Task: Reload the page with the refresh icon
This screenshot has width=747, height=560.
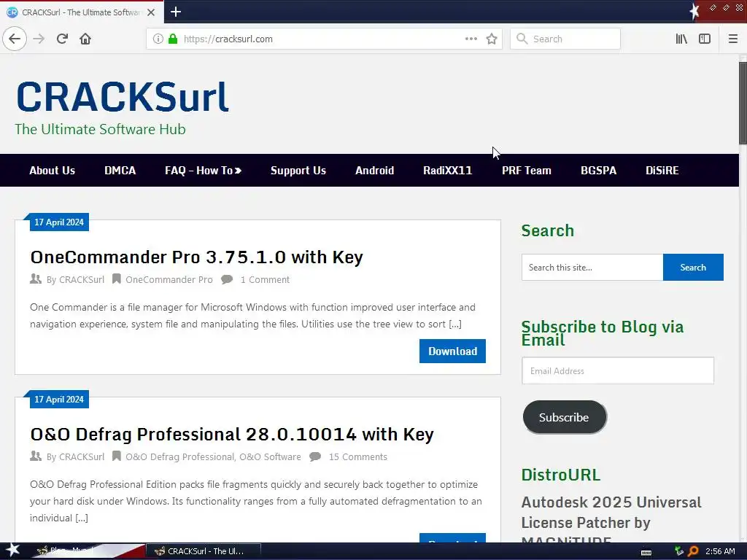Action: point(62,39)
